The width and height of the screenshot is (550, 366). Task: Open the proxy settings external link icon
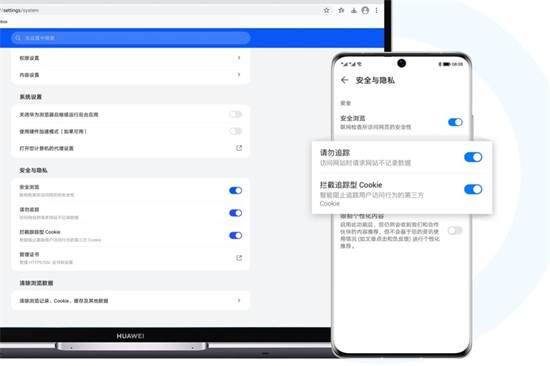tap(239, 148)
